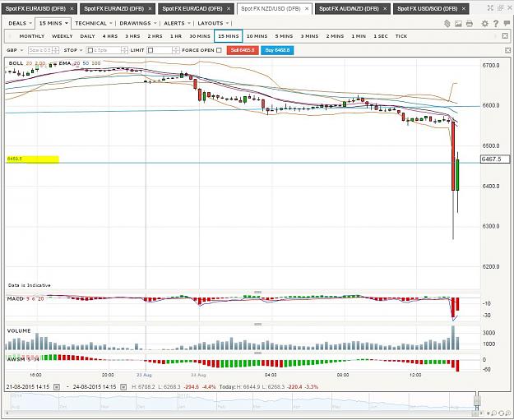Adjust the Stop distance stepper arrows
The image size is (514, 420).
click(124, 50)
